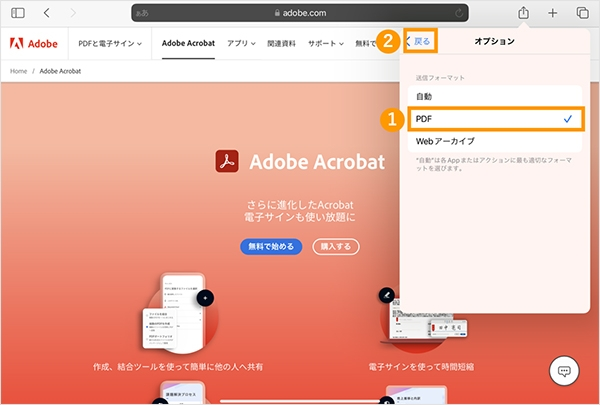Expand the アプリ menu
Screen dimensions: 600x405
pos(241,44)
